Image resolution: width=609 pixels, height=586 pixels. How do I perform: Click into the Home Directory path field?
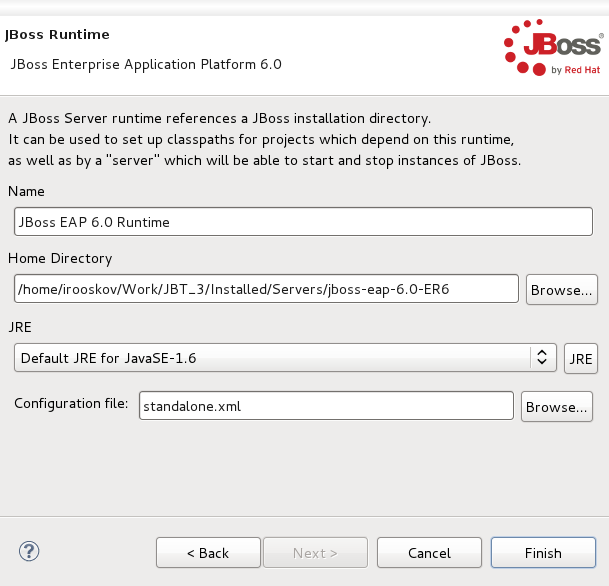pos(266,290)
